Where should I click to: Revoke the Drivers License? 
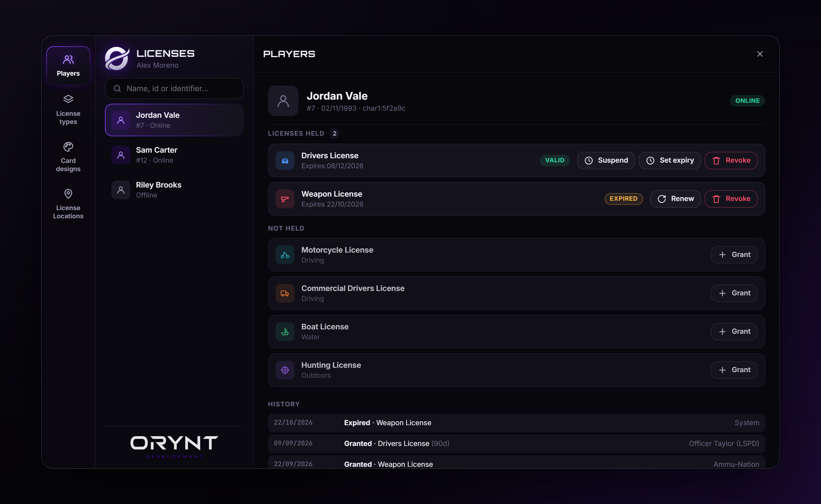click(x=731, y=160)
